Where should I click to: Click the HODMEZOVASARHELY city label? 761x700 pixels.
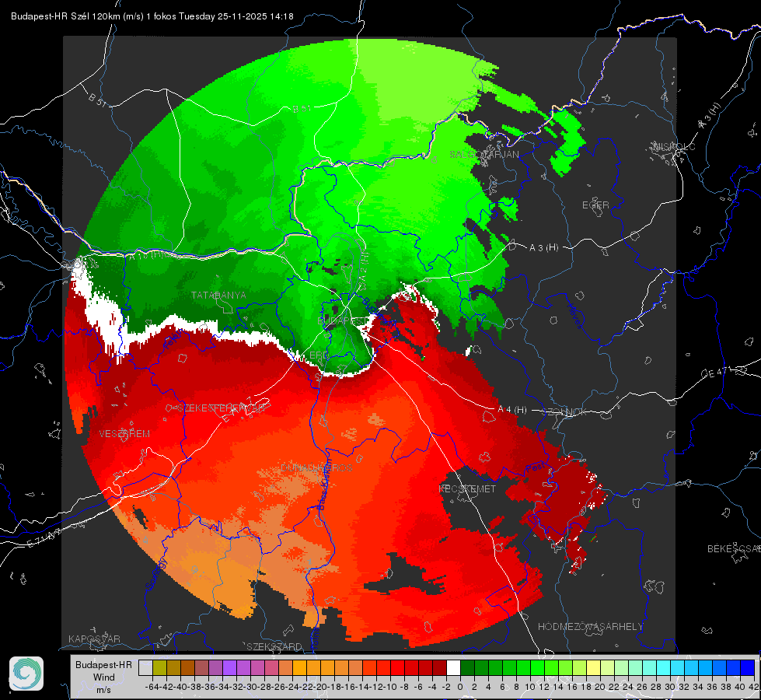tap(590, 627)
